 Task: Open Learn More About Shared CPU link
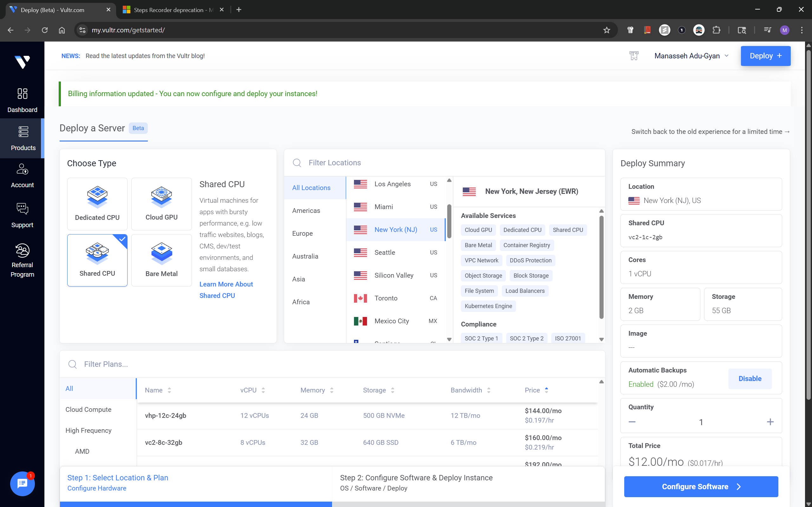click(x=226, y=290)
